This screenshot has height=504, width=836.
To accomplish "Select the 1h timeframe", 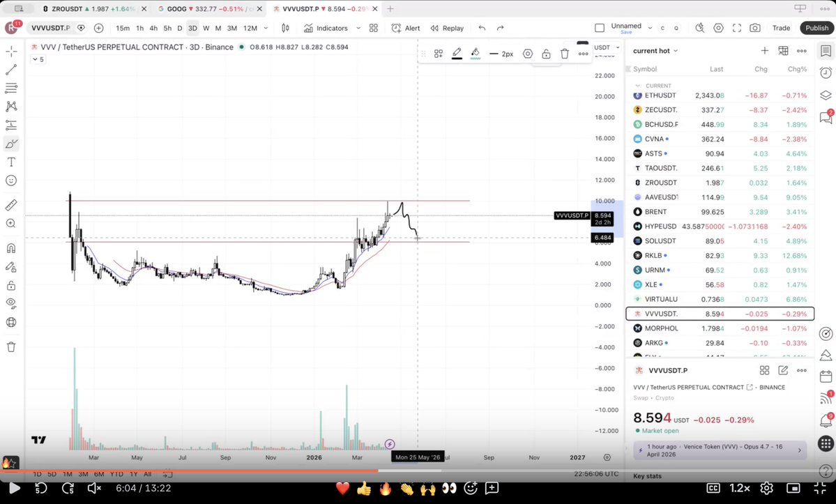I will pyautogui.click(x=139, y=29).
